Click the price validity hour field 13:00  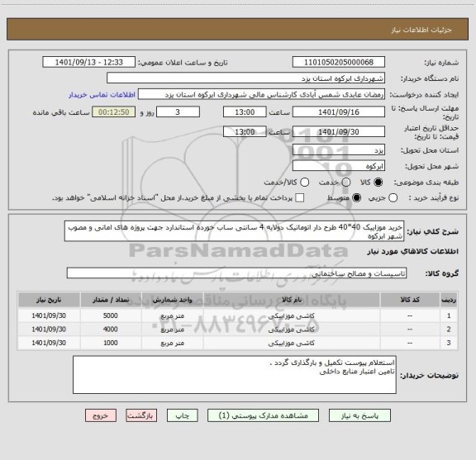tap(245, 131)
